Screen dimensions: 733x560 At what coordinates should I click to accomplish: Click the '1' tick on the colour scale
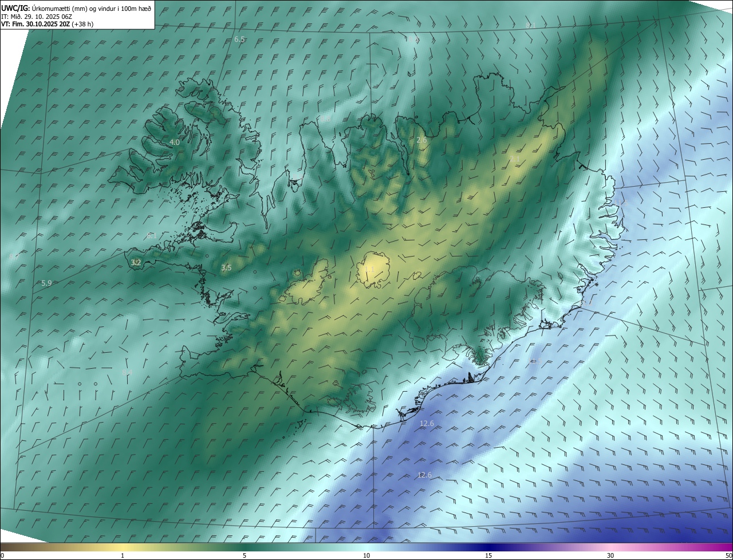123,555
